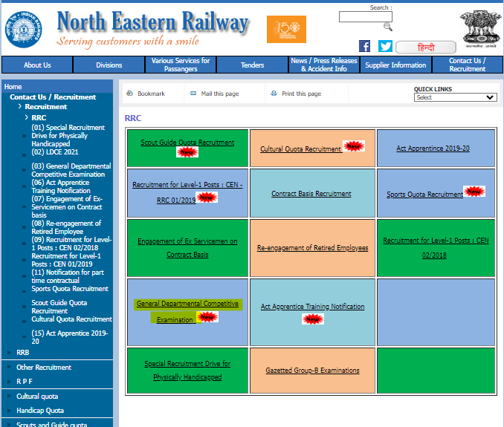Open the R P F sidebar item

click(x=25, y=382)
